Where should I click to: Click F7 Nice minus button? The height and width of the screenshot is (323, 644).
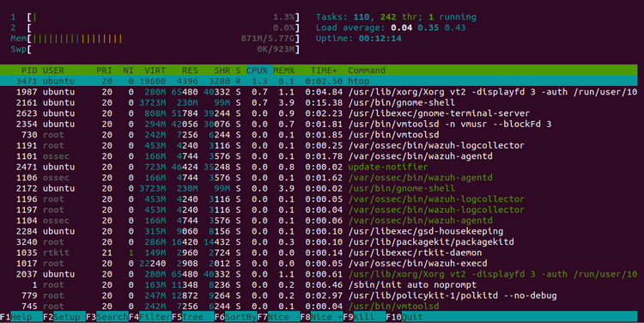[x=278, y=317]
